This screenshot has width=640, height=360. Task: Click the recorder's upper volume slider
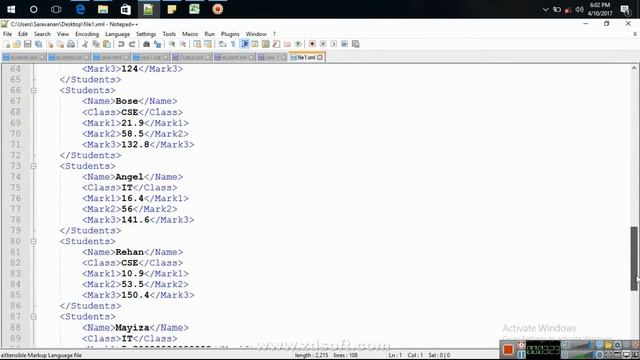582,346
